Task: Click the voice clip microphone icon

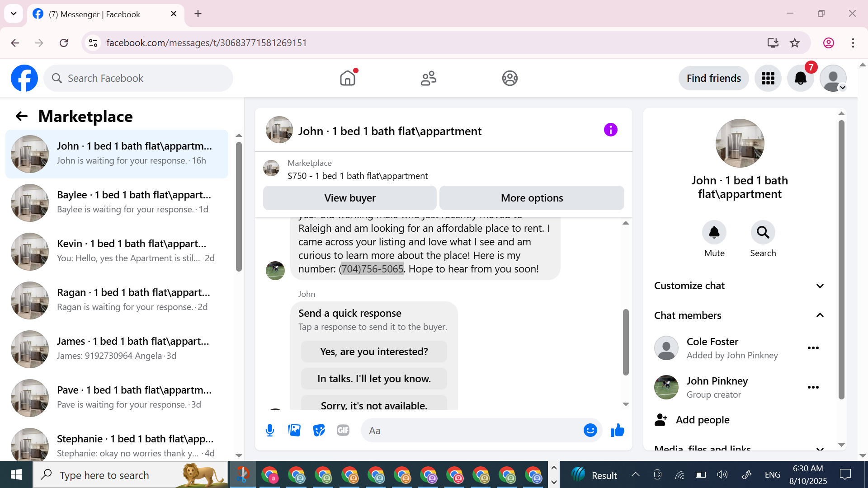Action: [x=270, y=431]
